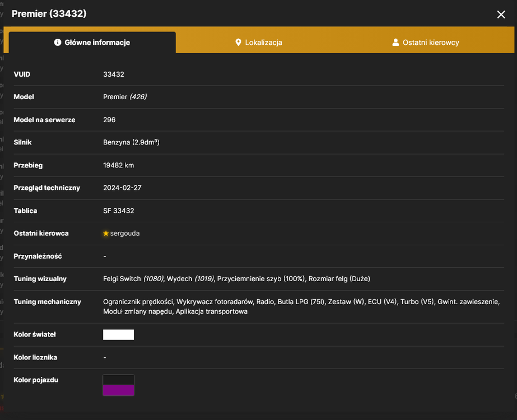Click the mileage value 19482 km
The width and height of the screenshot is (517, 420).
[119, 166]
